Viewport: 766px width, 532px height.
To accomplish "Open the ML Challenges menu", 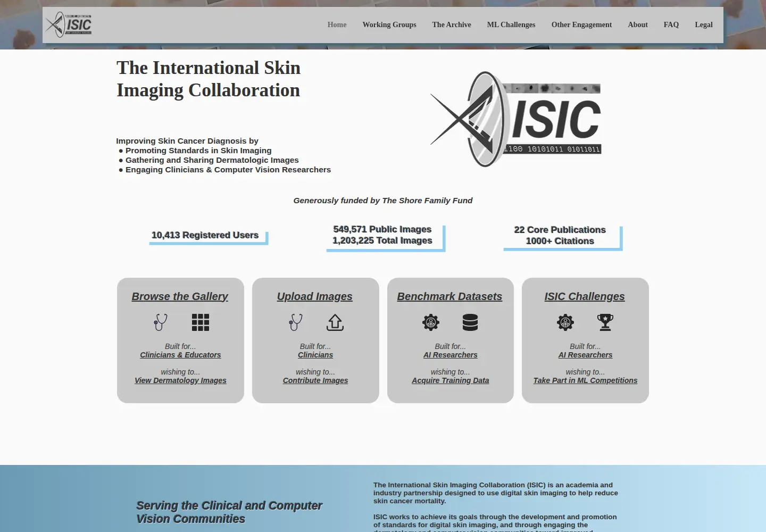I will pos(511,24).
